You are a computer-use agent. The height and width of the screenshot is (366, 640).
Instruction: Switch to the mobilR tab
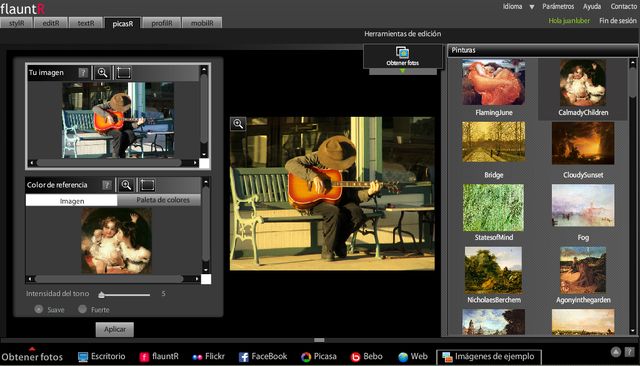click(202, 23)
